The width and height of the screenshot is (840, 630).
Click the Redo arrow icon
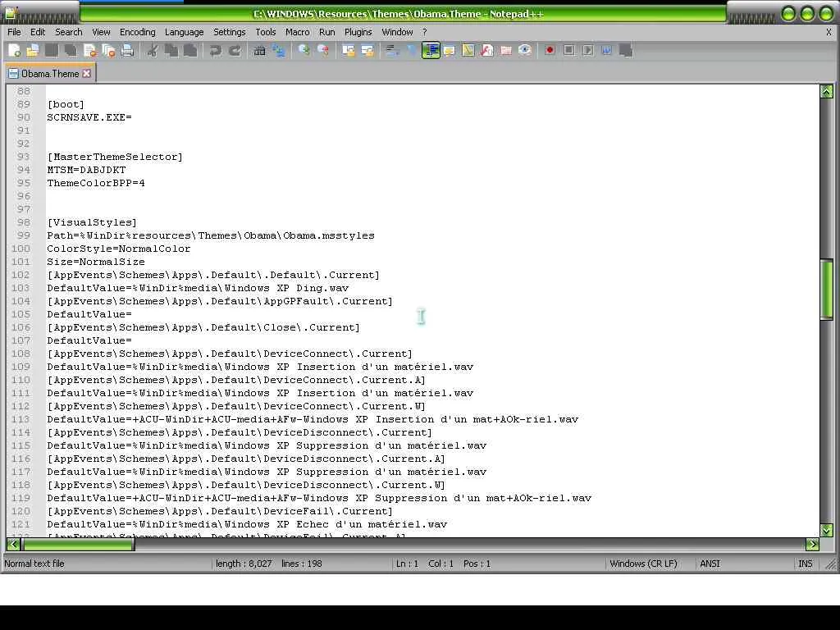[235, 50]
